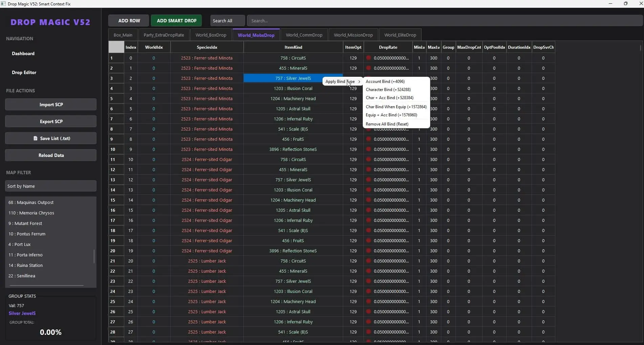Open the Drop Editor navigation item
Image resolution: width=644 pixels, height=345 pixels.
[24, 72]
